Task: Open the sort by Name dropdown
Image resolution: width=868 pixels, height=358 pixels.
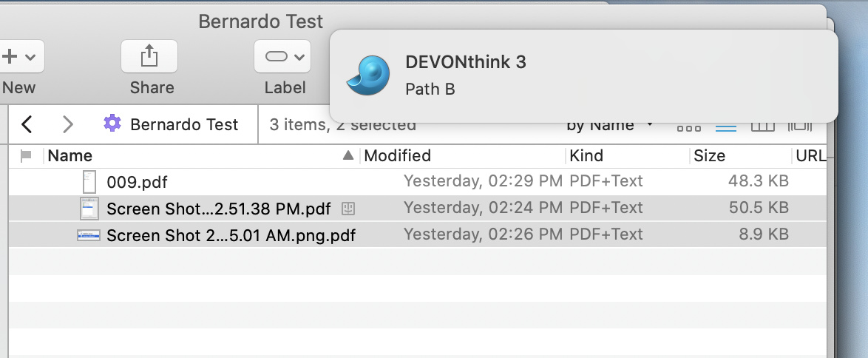Action: click(610, 125)
